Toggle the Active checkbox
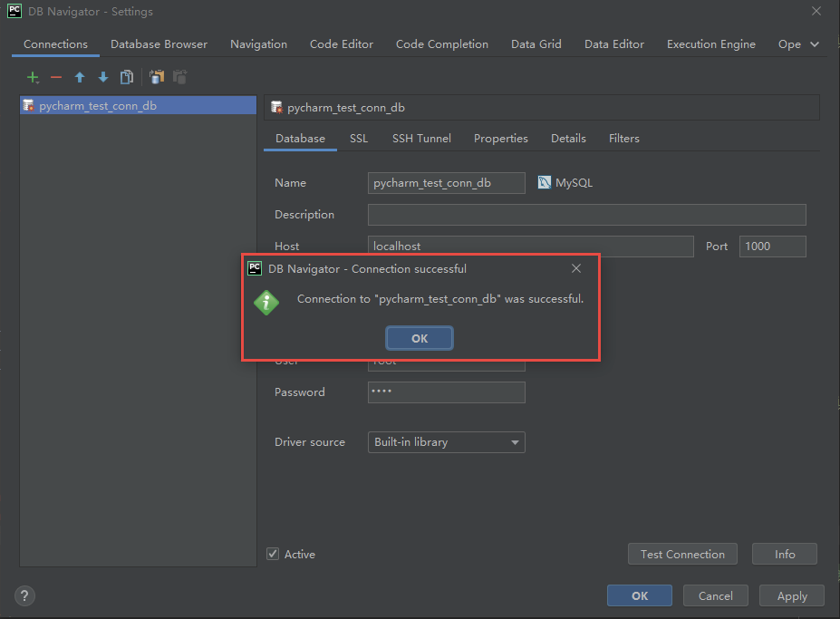840x619 pixels. click(274, 554)
